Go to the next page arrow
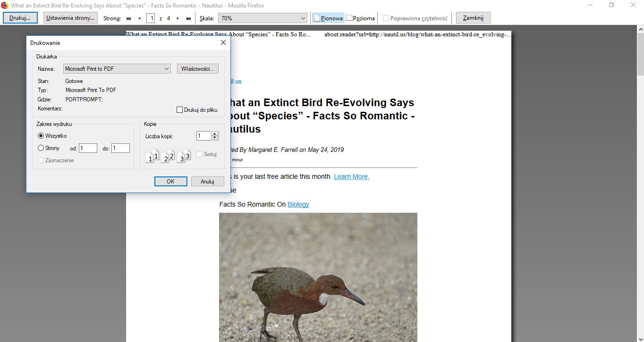The width and height of the screenshot is (644, 342). [x=178, y=18]
